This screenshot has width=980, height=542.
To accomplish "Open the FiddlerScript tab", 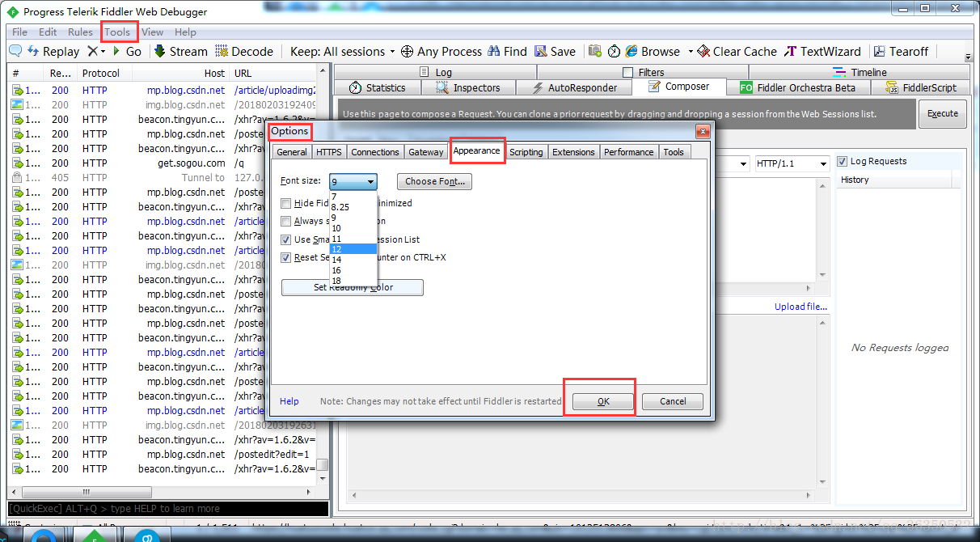I will [921, 87].
